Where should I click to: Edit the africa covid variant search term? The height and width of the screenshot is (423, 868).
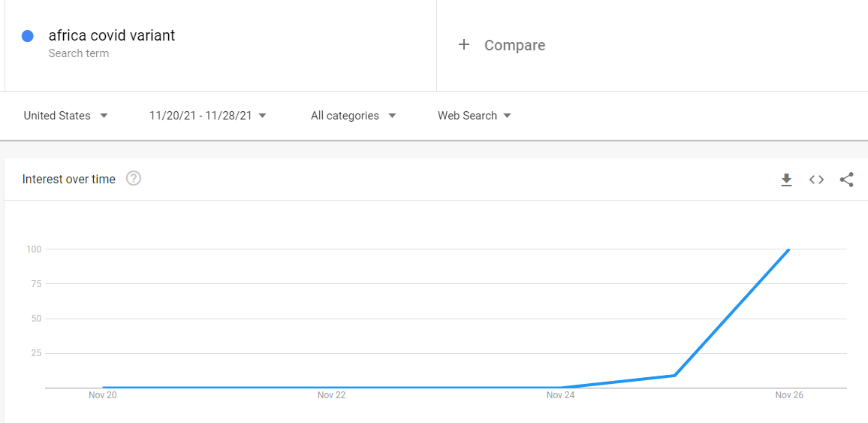click(112, 35)
